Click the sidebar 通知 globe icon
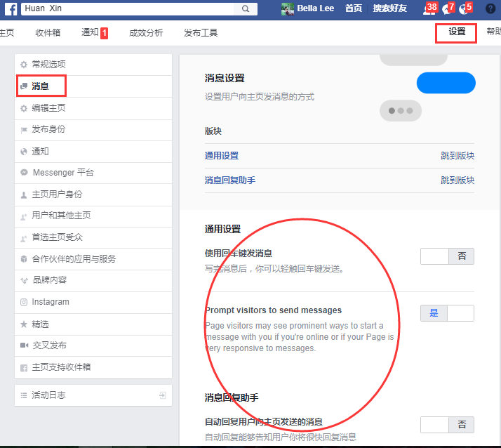 24,152
